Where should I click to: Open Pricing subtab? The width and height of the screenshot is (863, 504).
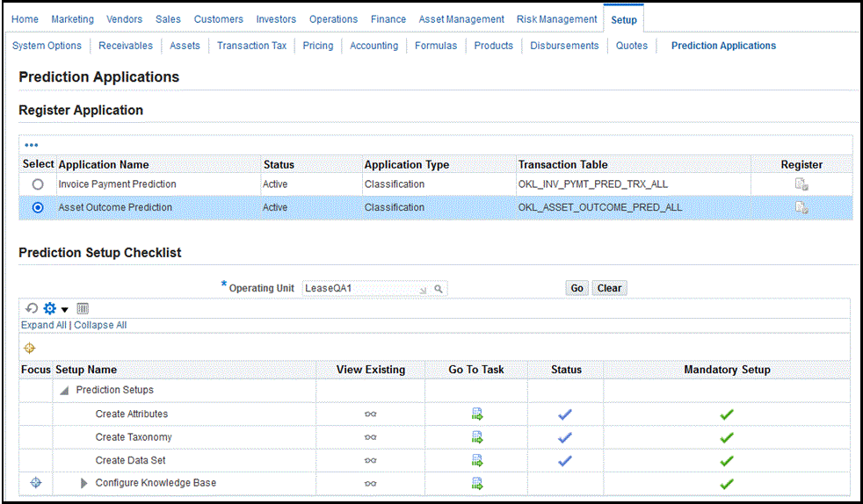click(318, 46)
